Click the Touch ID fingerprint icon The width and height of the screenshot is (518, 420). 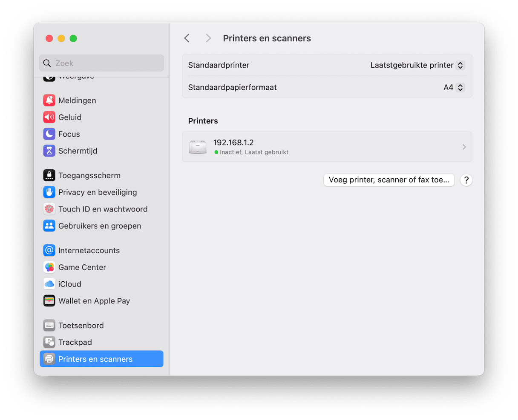point(49,209)
